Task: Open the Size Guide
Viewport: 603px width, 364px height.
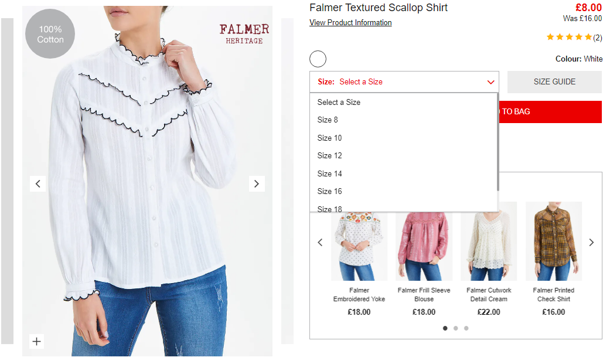Action: [x=554, y=82]
